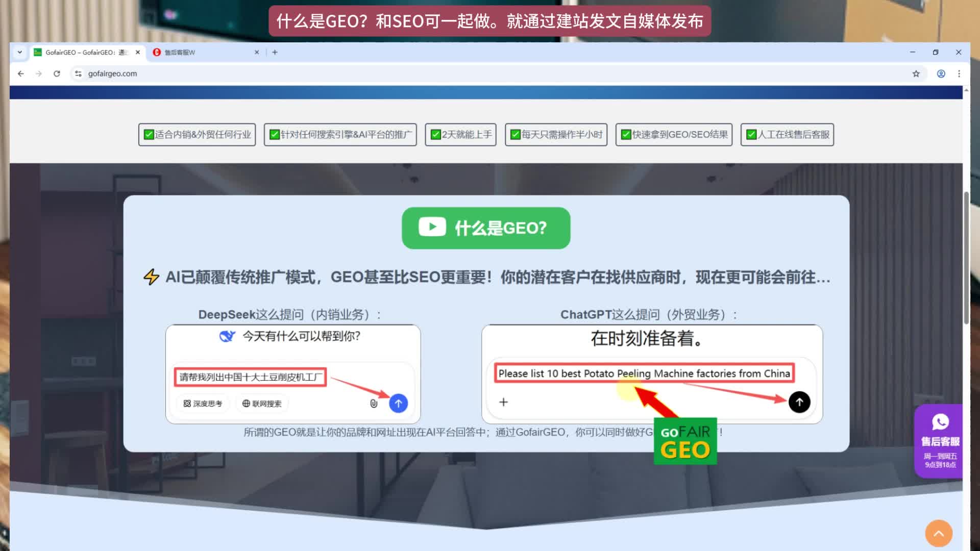Toggle the 联网搜索 web search option

tap(262, 404)
